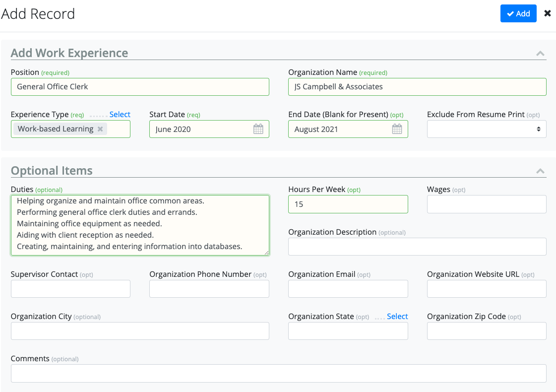This screenshot has height=392, width=556.
Task: Click the Wages input field
Action: (x=487, y=204)
